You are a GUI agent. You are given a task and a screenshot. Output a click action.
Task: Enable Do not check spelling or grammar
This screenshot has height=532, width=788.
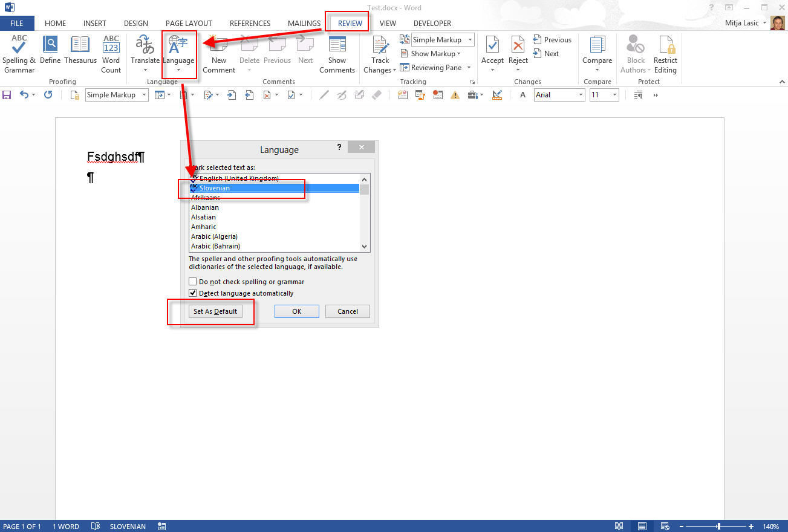[x=193, y=282]
